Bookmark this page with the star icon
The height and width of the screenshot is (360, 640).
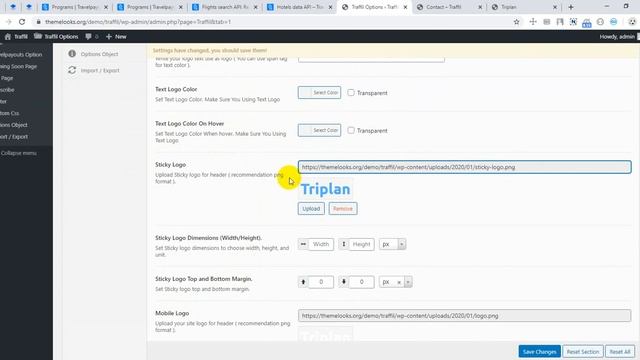click(516, 22)
